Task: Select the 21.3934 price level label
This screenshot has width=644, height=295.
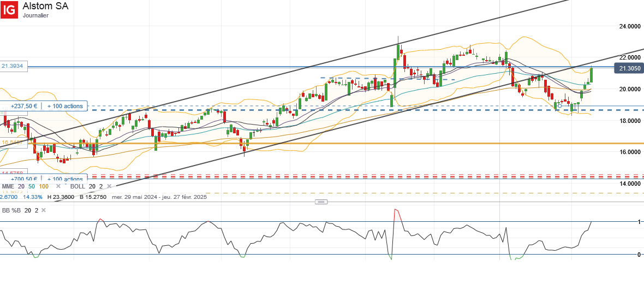Action: coord(14,66)
